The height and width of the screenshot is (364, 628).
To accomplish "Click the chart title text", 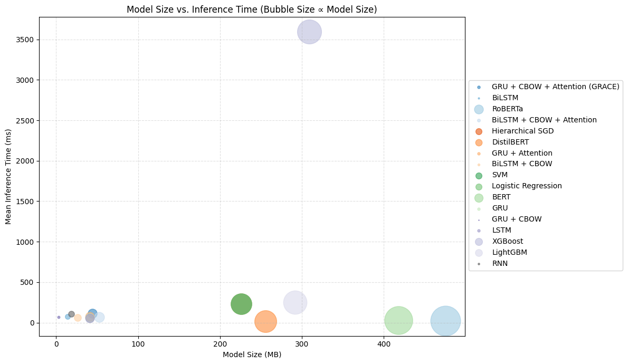I will point(252,9).
